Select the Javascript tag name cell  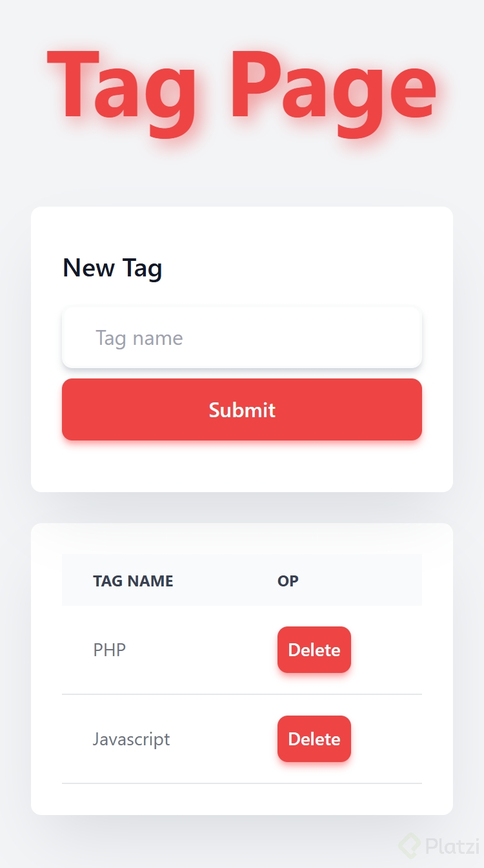tap(131, 739)
